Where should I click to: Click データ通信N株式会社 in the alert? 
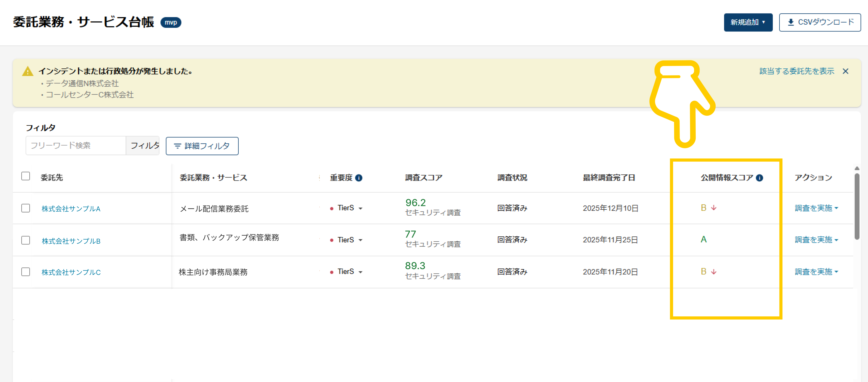82,84
